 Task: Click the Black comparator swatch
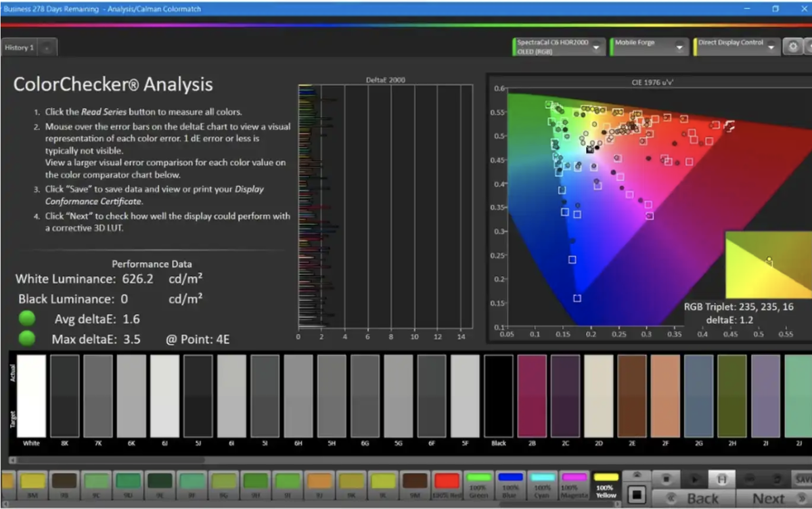[x=499, y=396]
